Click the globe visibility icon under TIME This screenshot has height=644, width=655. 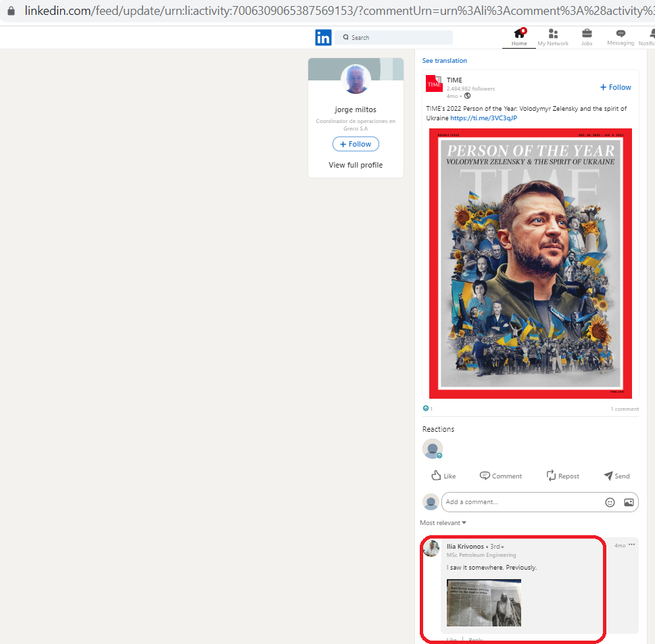click(468, 96)
